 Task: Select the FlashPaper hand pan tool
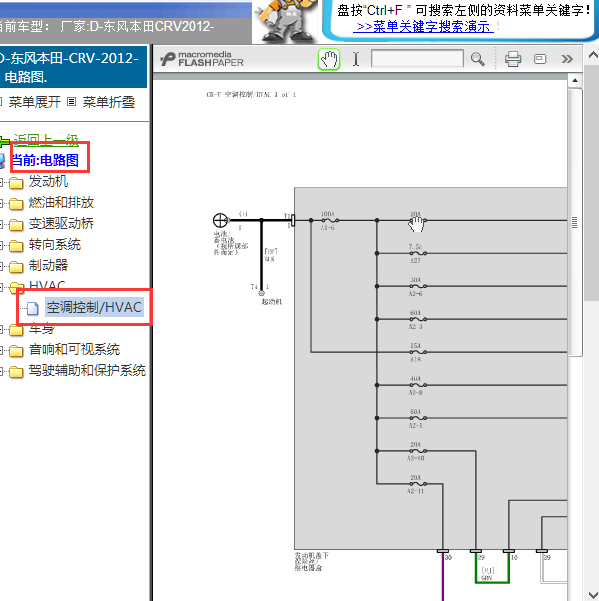(329, 59)
